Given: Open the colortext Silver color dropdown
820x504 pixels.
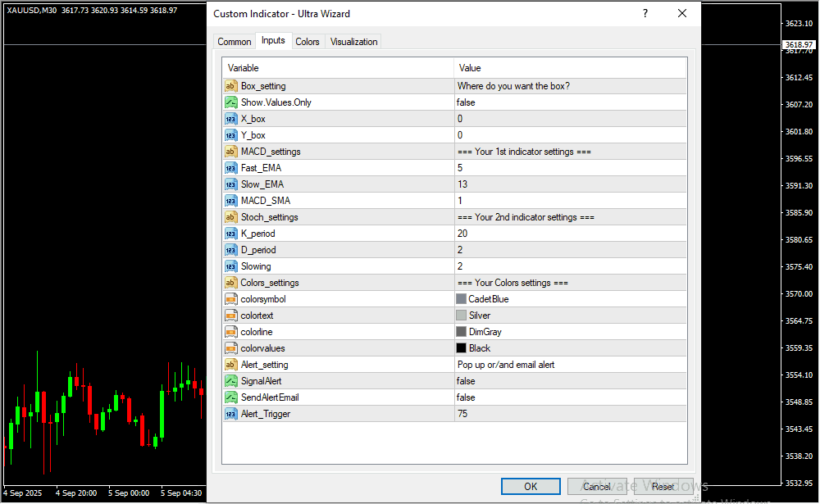Looking at the screenshot, I should (570, 316).
